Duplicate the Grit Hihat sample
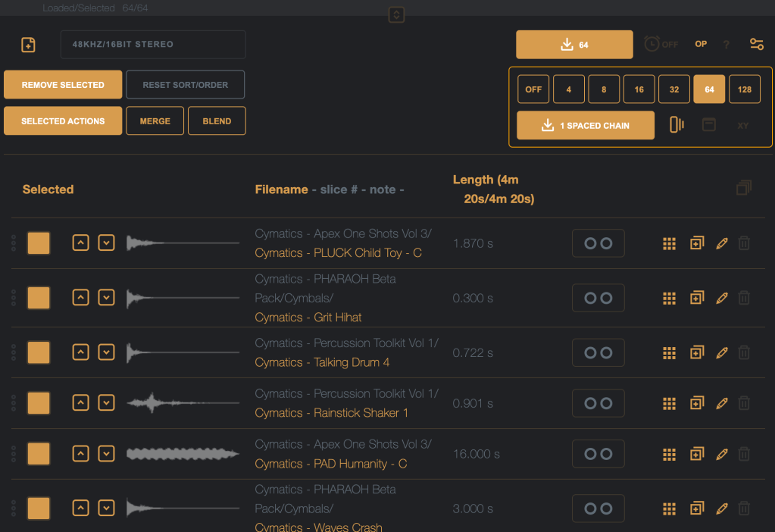 pos(696,298)
